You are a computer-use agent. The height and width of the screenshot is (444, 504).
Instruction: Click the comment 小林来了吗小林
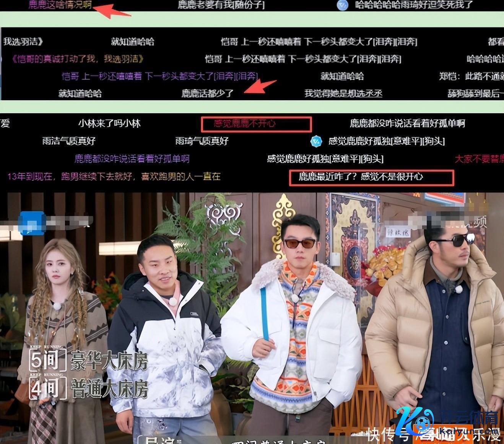tap(109, 124)
